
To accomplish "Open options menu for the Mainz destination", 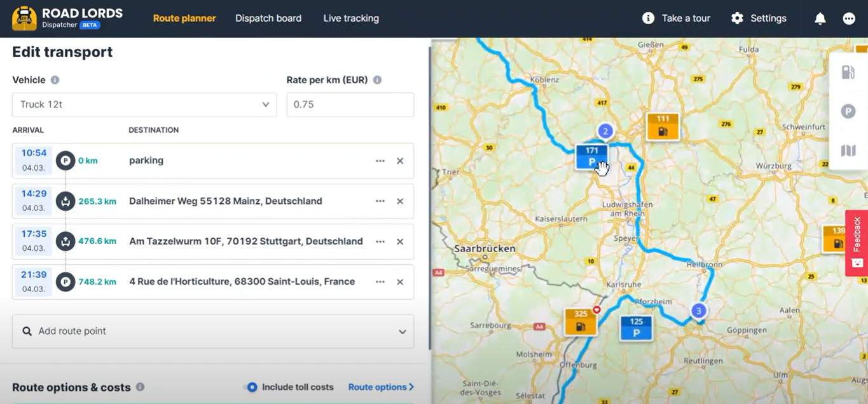I will 380,201.
